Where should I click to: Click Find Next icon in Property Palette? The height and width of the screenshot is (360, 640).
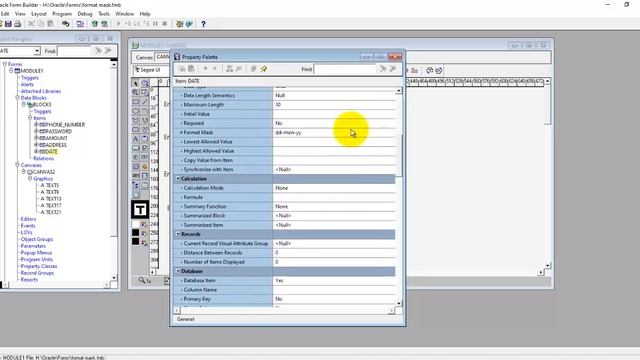[383, 69]
